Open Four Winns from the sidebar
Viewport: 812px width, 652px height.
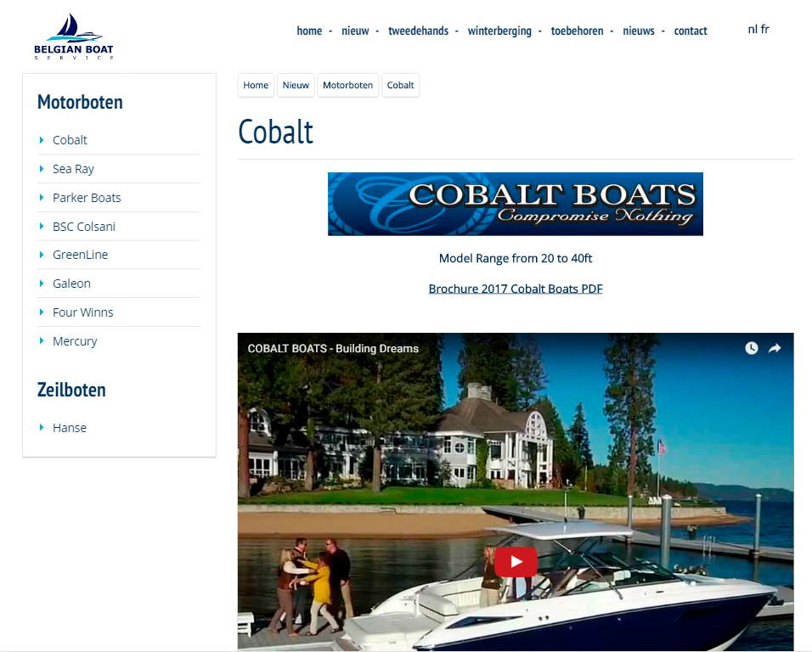click(x=83, y=312)
